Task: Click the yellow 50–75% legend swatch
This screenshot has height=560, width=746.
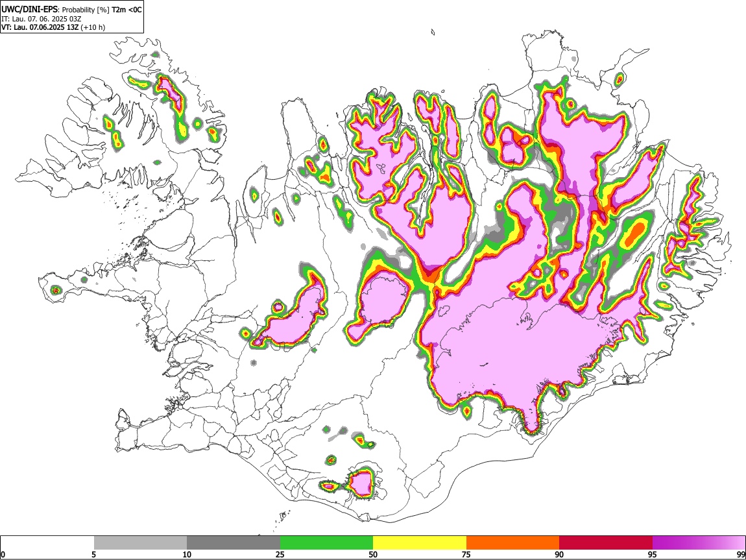Action: click(x=420, y=543)
